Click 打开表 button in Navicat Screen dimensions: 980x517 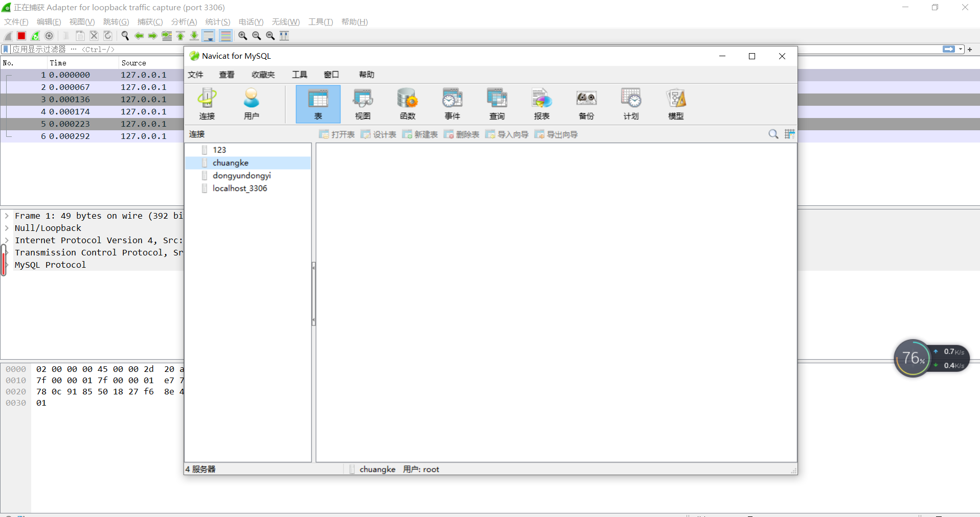[x=337, y=134]
